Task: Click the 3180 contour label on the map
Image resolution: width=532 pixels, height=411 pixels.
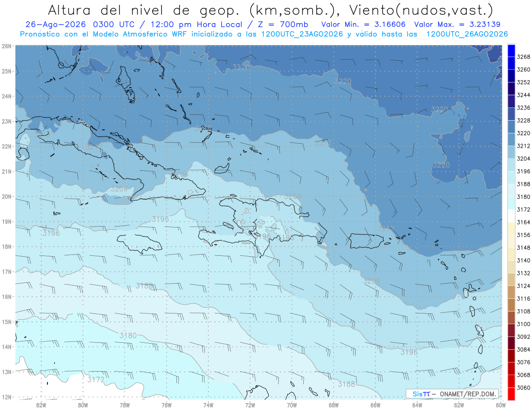Action: (x=128, y=336)
